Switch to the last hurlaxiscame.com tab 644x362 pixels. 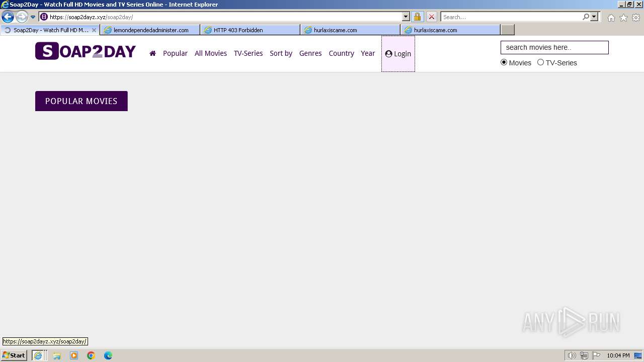coord(450,30)
